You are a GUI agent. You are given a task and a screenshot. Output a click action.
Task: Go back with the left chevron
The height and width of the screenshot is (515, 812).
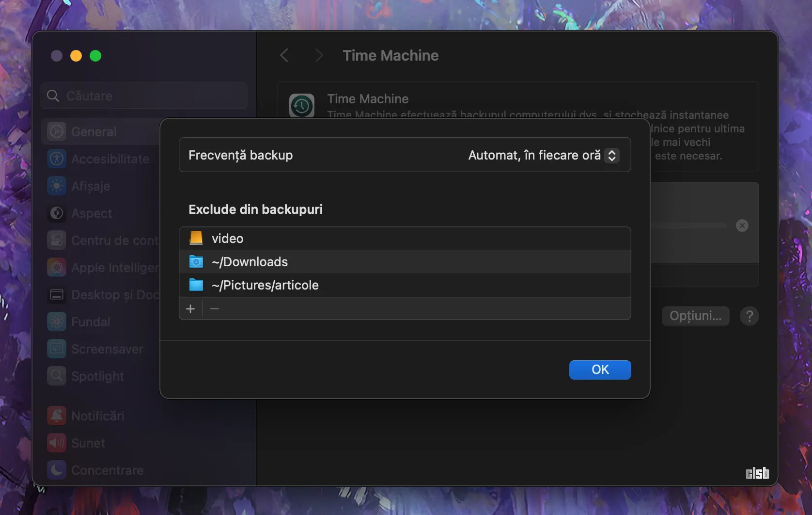(284, 55)
